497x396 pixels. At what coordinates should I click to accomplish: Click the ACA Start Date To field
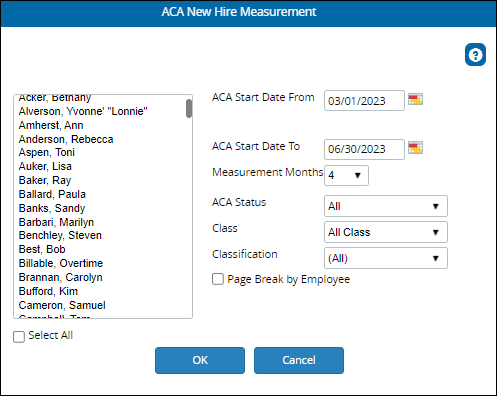(364, 149)
